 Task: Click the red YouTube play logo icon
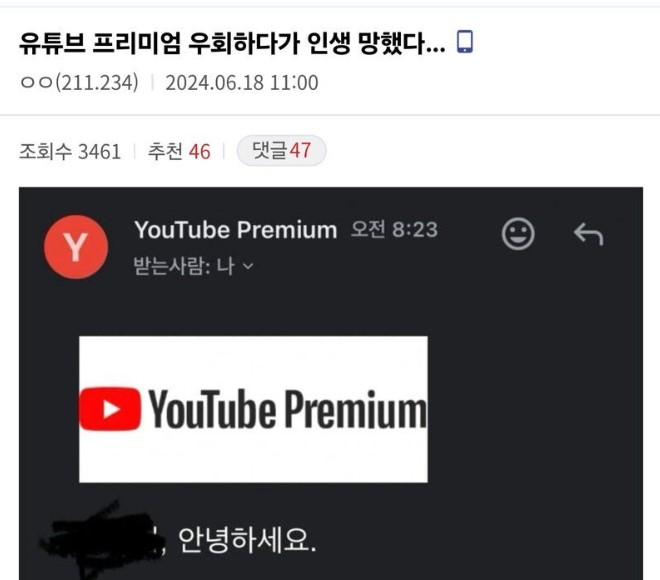coord(110,409)
